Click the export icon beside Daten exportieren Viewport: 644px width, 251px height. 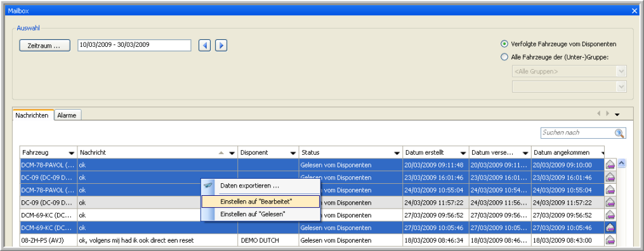click(208, 186)
